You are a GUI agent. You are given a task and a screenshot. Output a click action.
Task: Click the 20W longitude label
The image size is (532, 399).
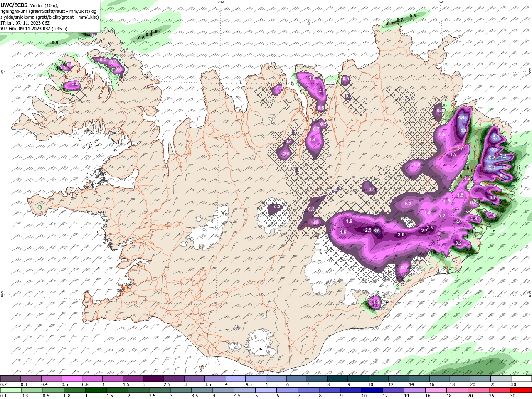pos(221,2)
